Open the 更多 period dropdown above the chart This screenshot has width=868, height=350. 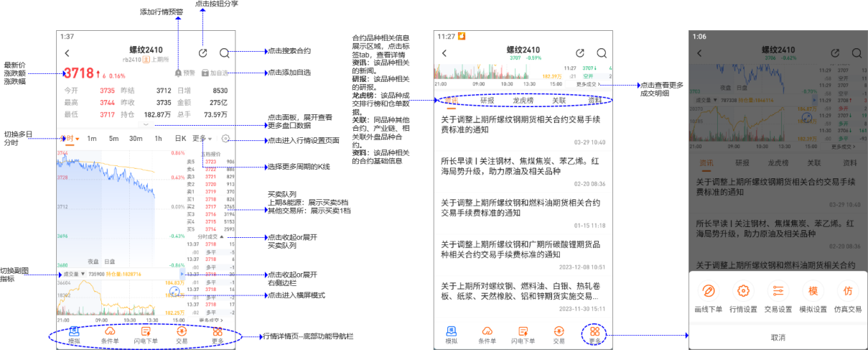pyautogui.click(x=202, y=139)
